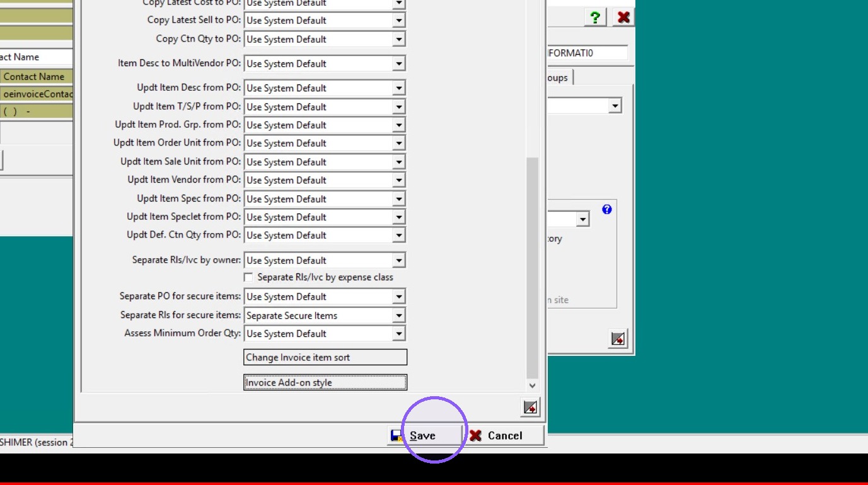Image resolution: width=868 pixels, height=485 pixels.
Task: Open Copy Ctn Qty to PO dropdown
Action: (x=398, y=39)
